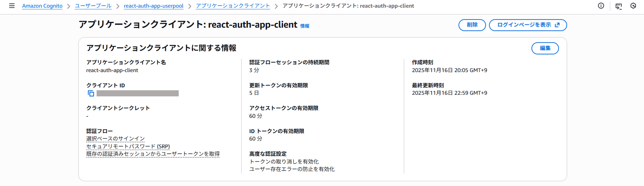Click the 情報 link beside title
The width and height of the screenshot is (644, 186).
tap(305, 26)
